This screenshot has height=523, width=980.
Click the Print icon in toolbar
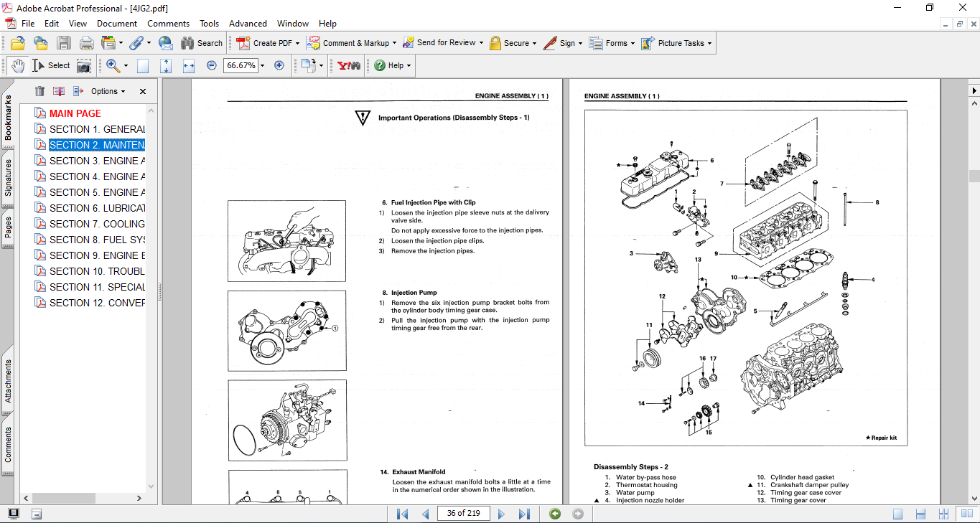coord(86,43)
